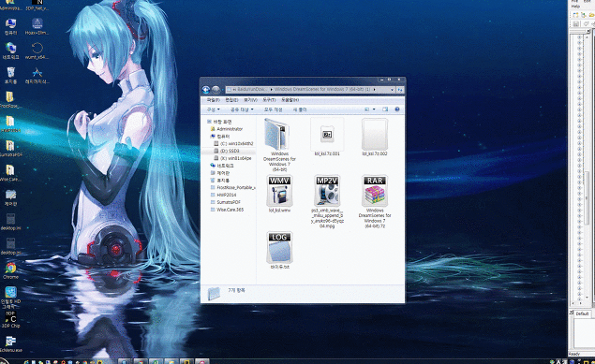Select the EzMenu.exe desktop icon
The height and width of the screenshot is (364, 595).
pyautogui.click(x=10, y=344)
